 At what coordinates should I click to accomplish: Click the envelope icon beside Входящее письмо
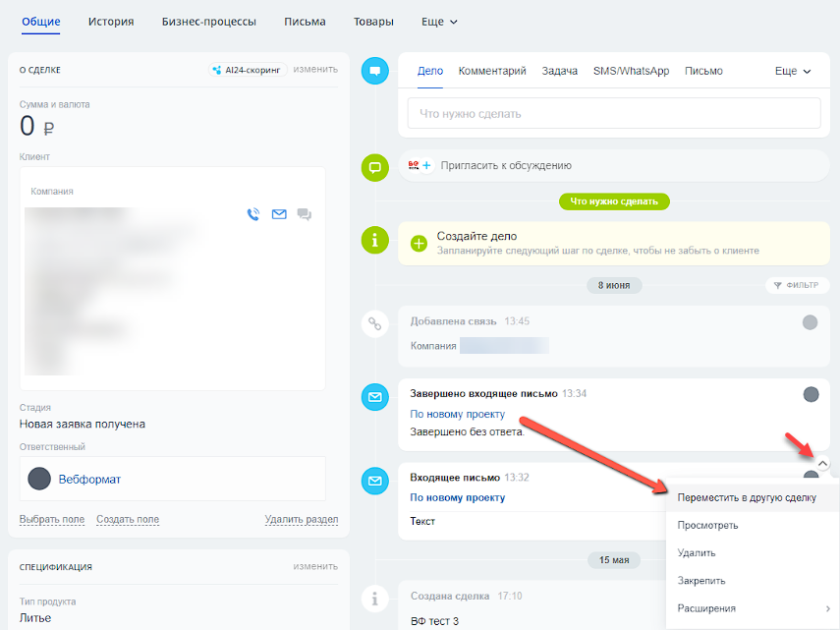(x=374, y=481)
